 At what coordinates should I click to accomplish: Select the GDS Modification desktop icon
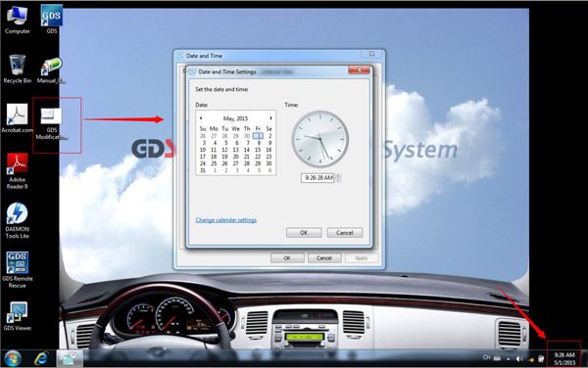(52, 123)
